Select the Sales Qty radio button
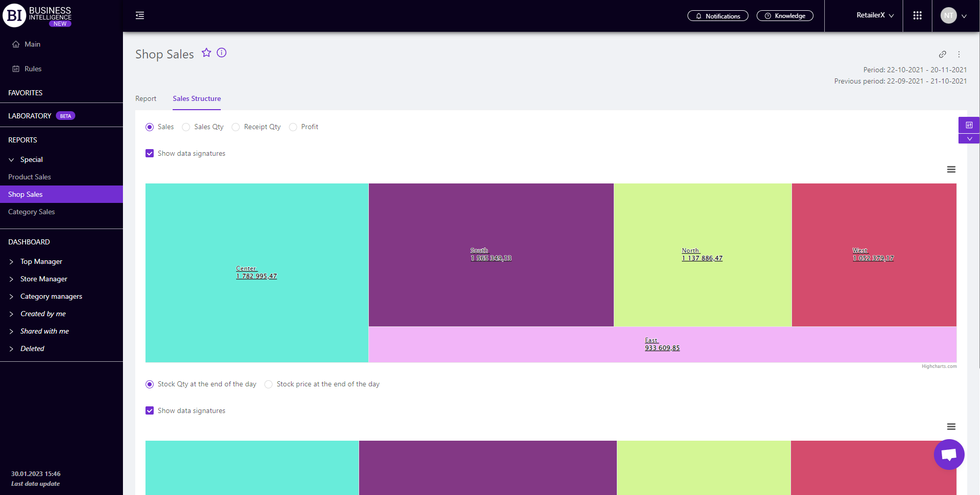 pyautogui.click(x=186, y=127)
